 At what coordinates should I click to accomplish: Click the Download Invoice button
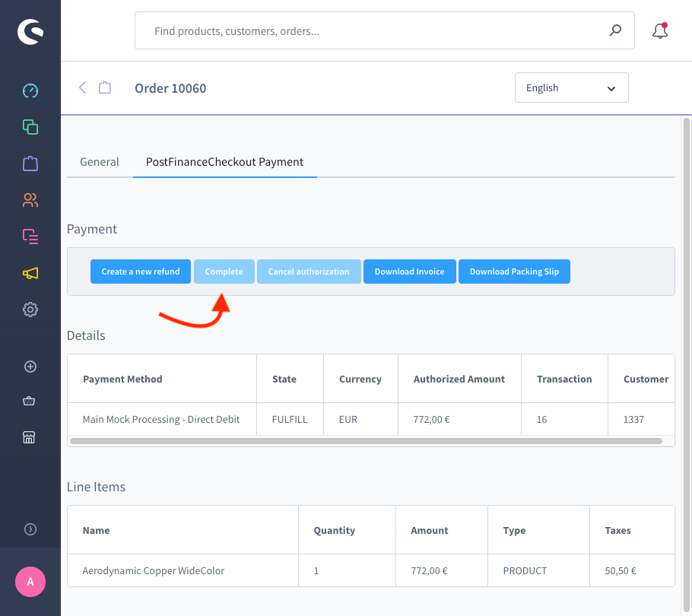(409, 271)
